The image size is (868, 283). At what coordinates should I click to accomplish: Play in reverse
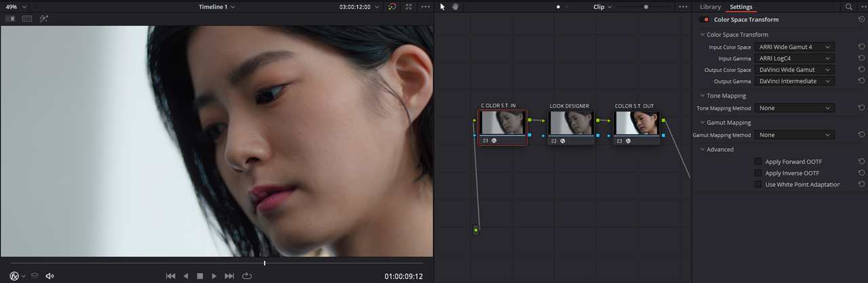(186, 276)
